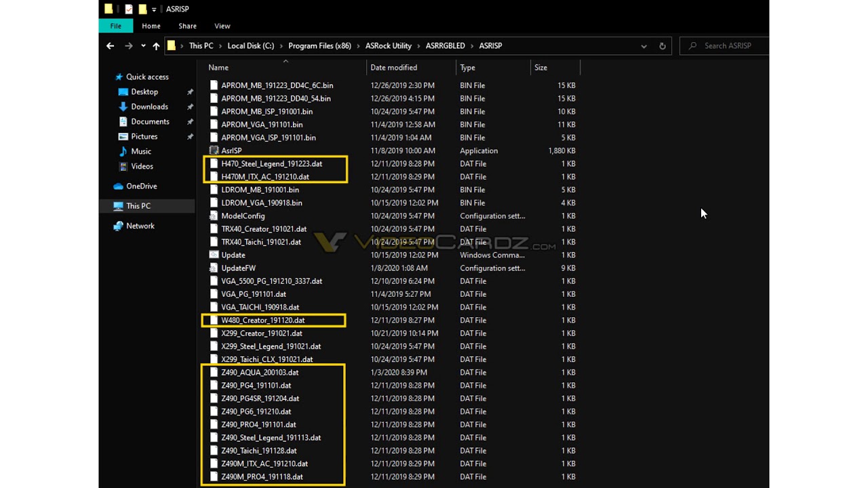Select W480_Creator_191120.dat file
Image resolution: width=868 pixels, height=488 pixels.
pyautogui.click(x=263, y=320)
